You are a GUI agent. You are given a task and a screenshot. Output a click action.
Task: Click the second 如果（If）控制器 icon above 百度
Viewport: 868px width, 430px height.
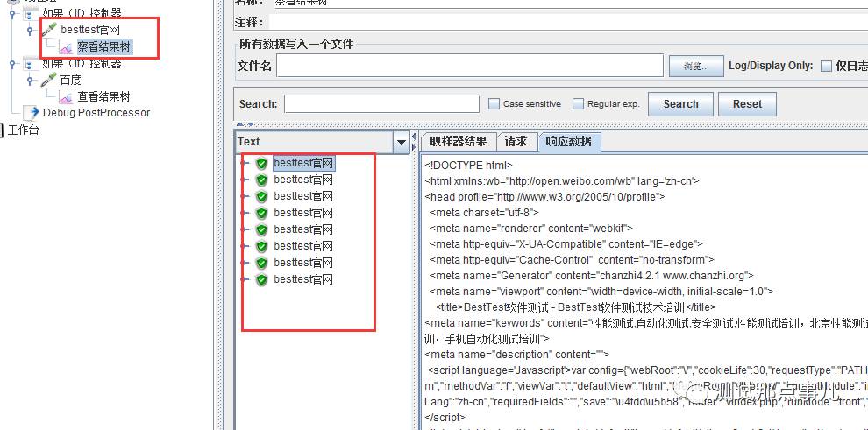pyautogui.click(x=31, y=64)
